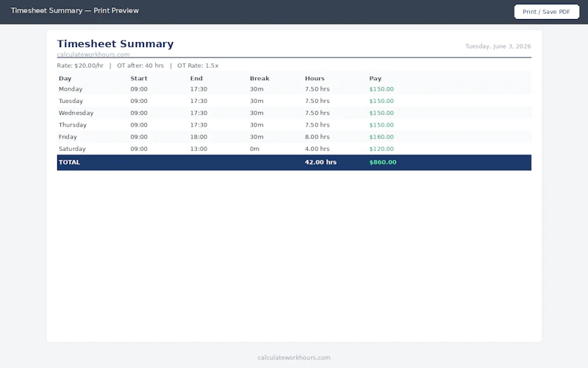This screenshot has width=588, height=368.
Task: Click the Pay column header
Action: [x=375, y=79]
